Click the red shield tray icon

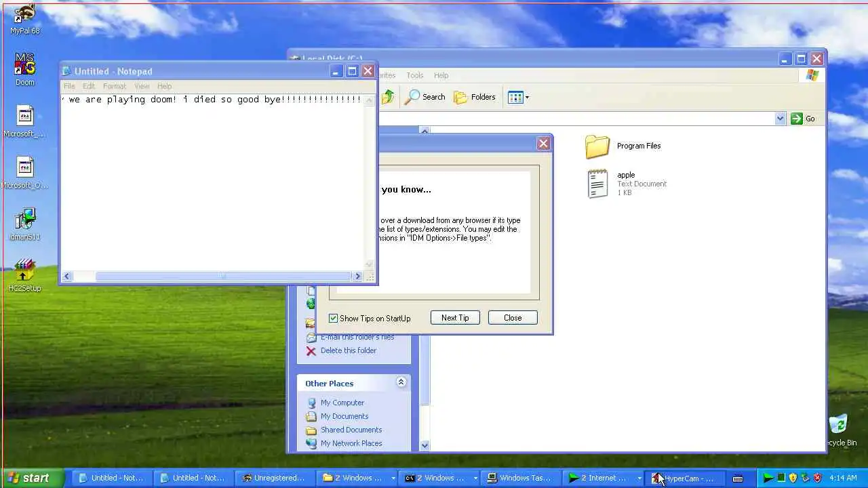coord(817,478)
